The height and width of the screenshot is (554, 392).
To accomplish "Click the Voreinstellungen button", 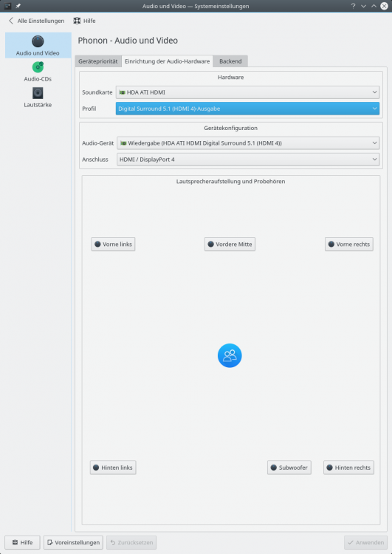I will click(x=74, y=542).
